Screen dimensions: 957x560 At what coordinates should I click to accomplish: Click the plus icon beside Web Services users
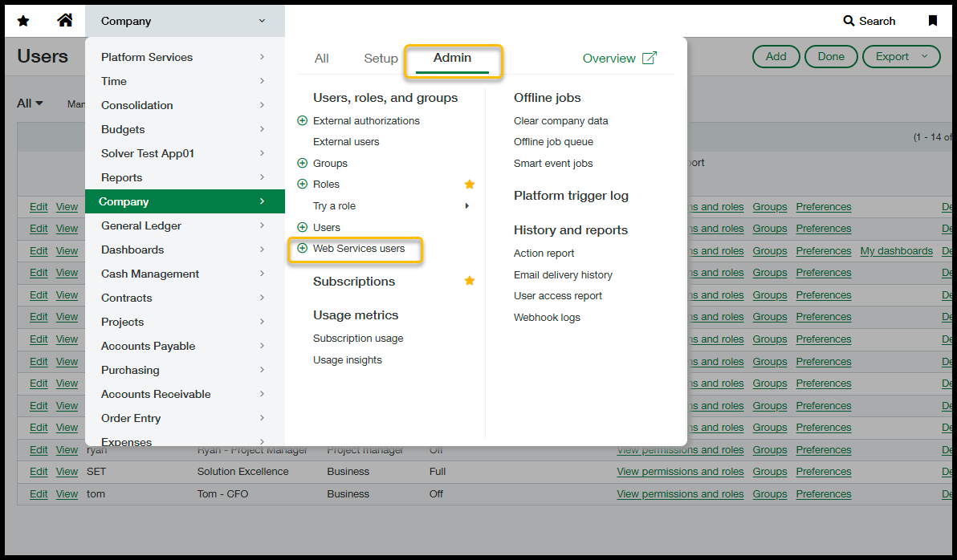(303, 249)
